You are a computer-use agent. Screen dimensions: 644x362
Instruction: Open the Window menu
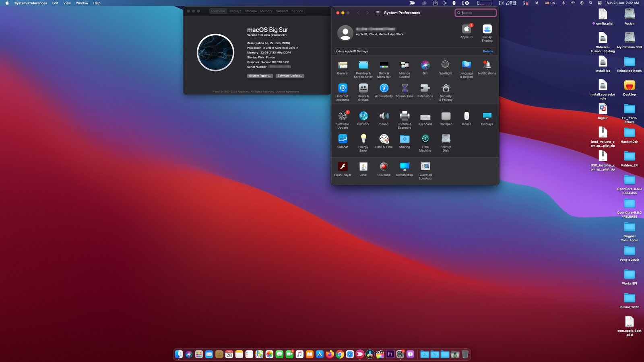[x=82, y=3]
